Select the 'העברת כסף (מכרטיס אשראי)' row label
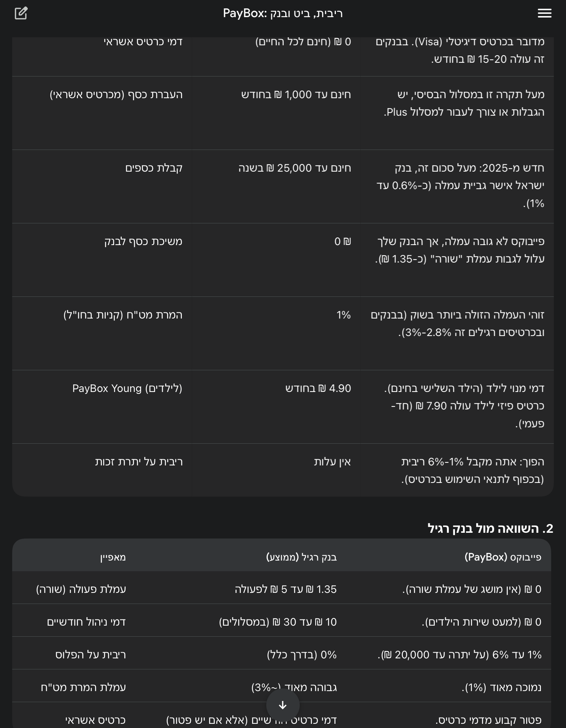 [x=116, y=95]
